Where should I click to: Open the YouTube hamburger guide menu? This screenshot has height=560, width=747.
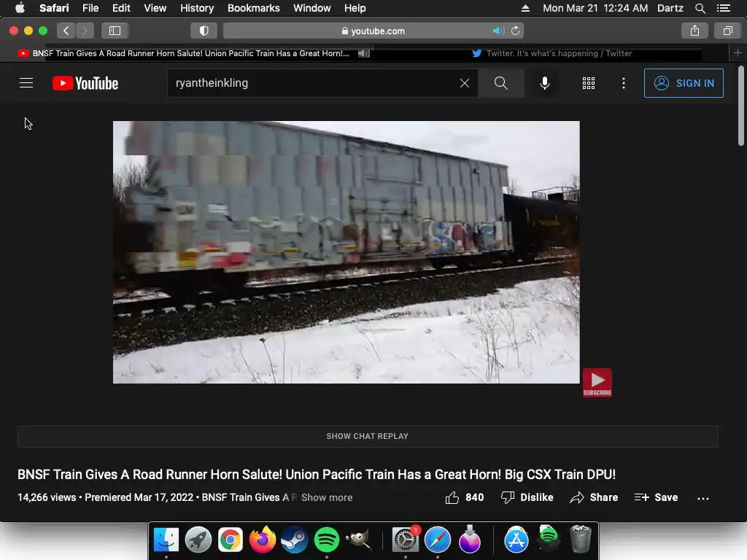tap(26, 83)
